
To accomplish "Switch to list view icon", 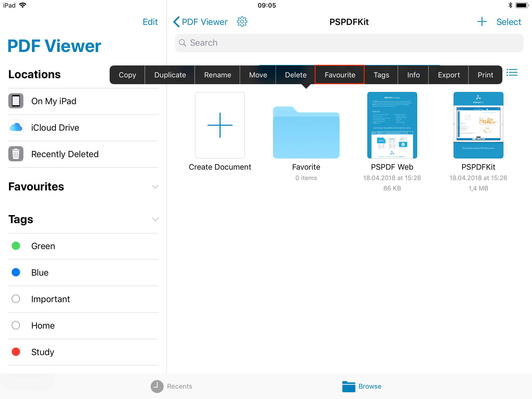I will tap(512, 72).
